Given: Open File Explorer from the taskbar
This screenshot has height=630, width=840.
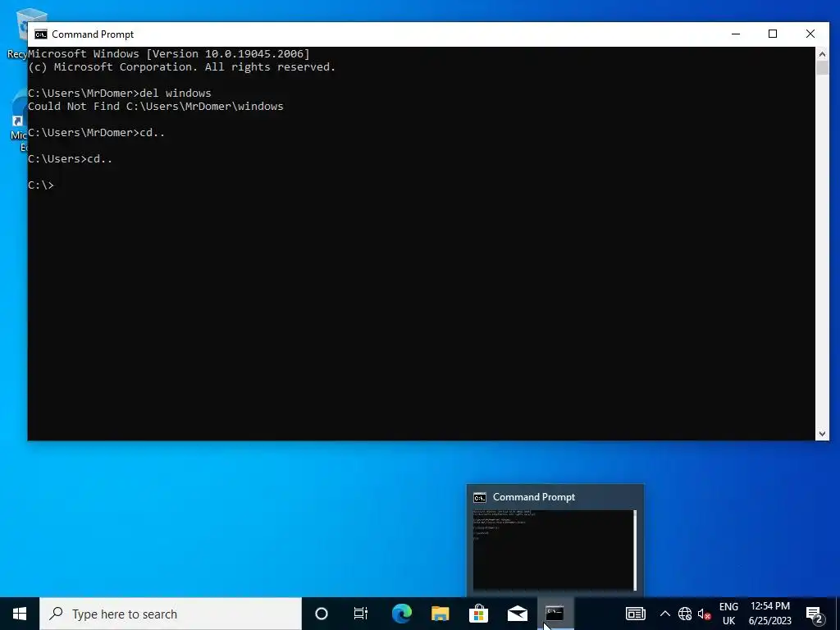Looking at the screenshot, I should [x=440, y=614].
